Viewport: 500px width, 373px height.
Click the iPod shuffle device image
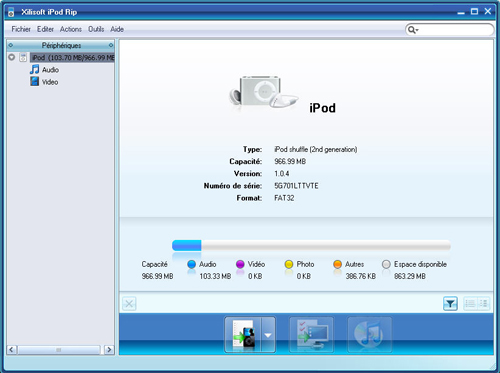pos(263,92)
